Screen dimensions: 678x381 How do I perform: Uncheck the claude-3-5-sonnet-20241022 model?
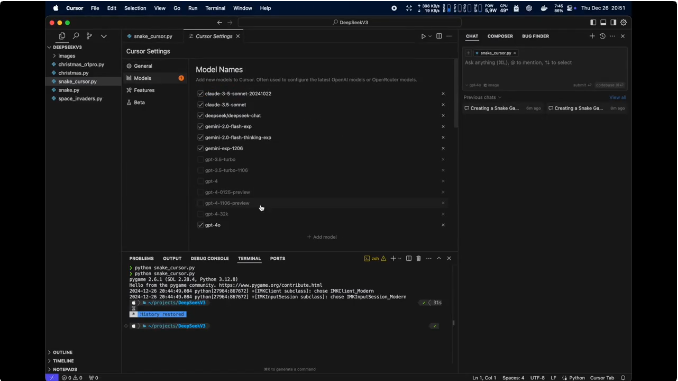200,93
